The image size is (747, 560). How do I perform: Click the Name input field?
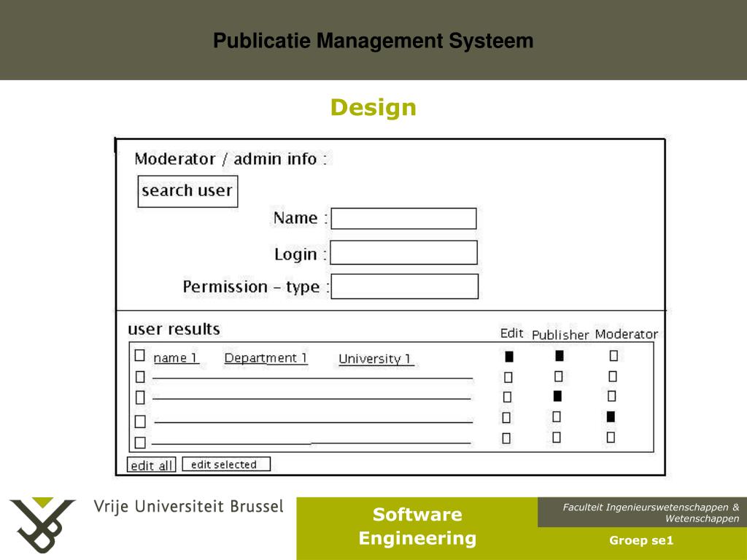tap(403, 219)
